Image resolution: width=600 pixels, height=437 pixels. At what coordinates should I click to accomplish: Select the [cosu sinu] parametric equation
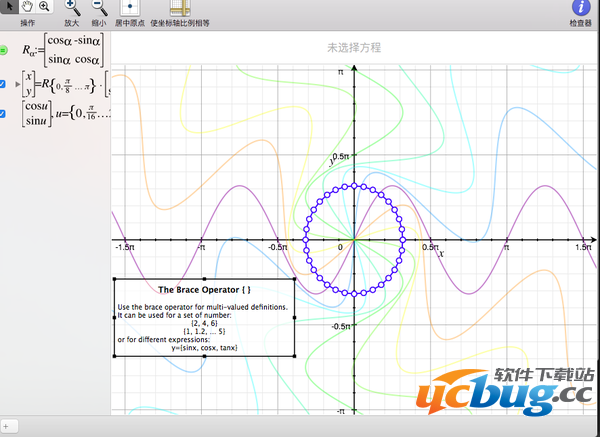pyautogui.click(x=66, y=114)
